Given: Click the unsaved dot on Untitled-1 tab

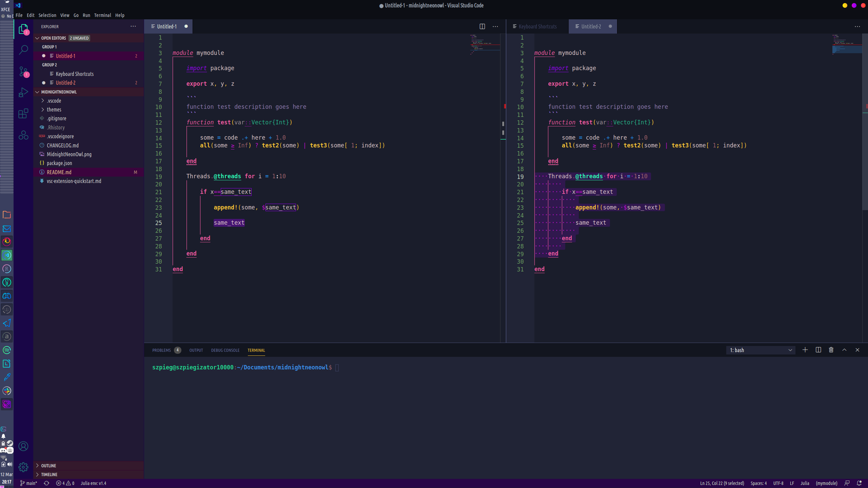Looking at the screenshot, I should pyautogui.click(x=186, y=26).
